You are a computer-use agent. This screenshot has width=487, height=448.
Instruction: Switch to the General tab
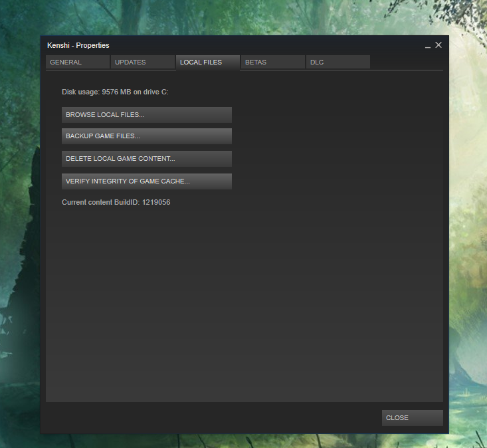pos(78,62)
